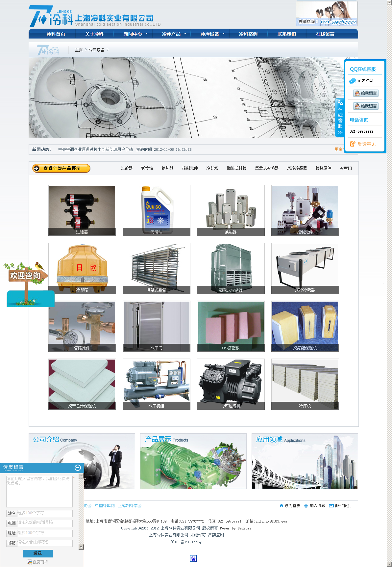Click the 加入收藏 plus icon
The height and width of the screenshot is (567, 392).
pos(306,506)
